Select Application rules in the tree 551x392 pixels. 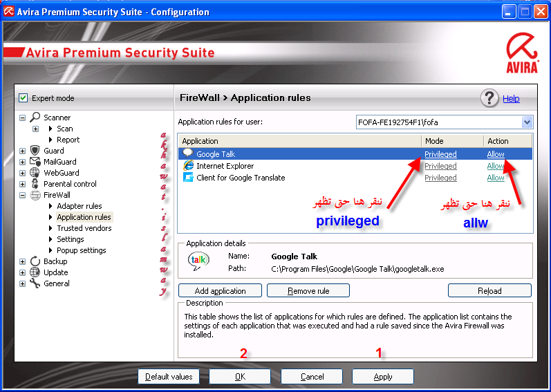[x=84, y=217]
